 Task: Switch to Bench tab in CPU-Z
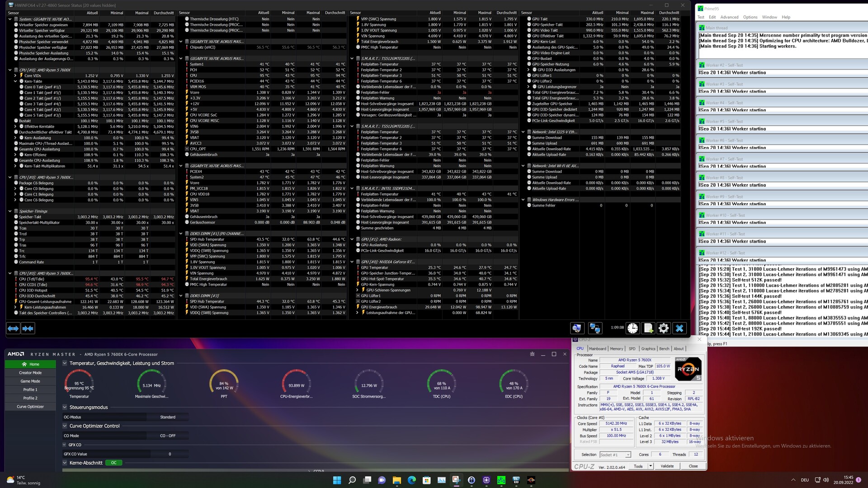(664, 349)
